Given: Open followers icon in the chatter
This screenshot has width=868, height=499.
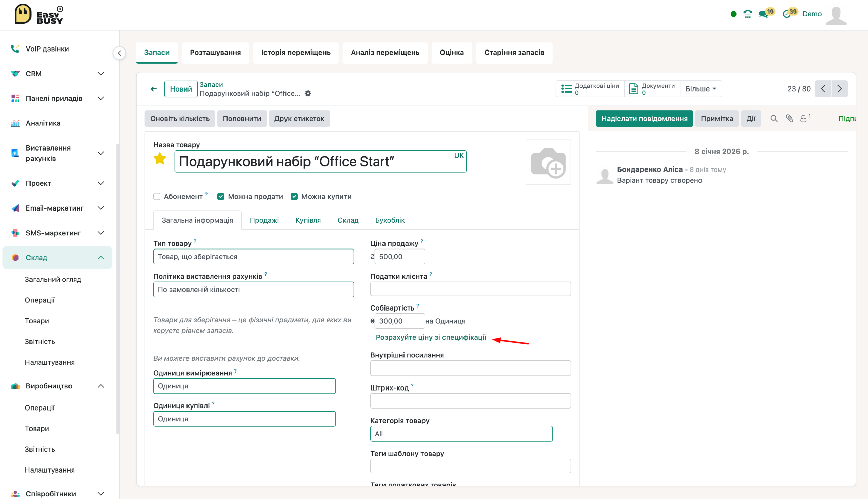Looking at the screenshot, I should pyautogui.click(x=804, y=119).
